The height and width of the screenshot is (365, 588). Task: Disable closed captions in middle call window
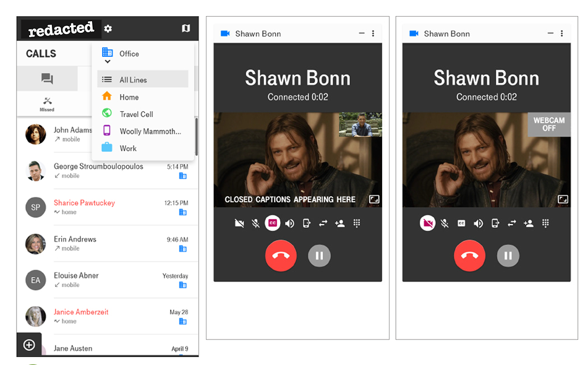click(273, 223)
